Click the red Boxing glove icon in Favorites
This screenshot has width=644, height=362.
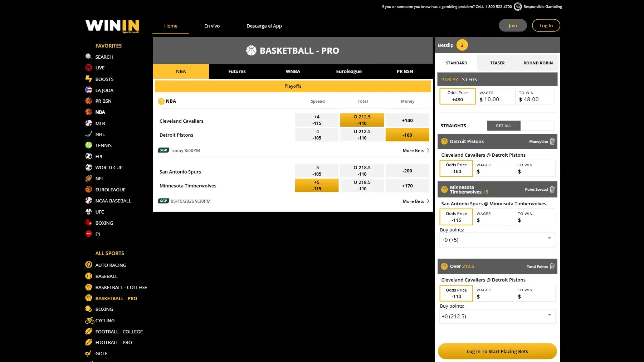[89, 222]
